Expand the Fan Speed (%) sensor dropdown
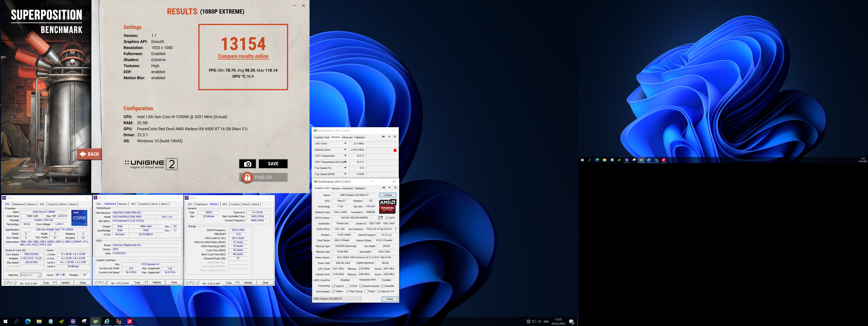This screenshot has width=868, height=326. (345, 168)
